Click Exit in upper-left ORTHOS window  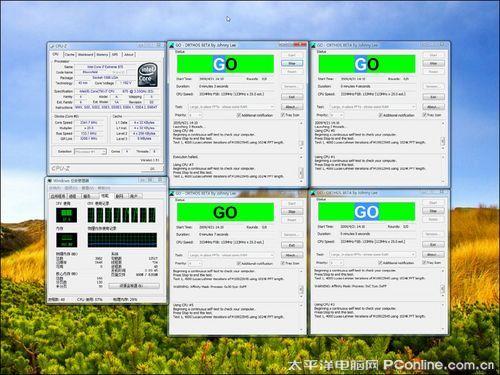[x=292, y=97]
